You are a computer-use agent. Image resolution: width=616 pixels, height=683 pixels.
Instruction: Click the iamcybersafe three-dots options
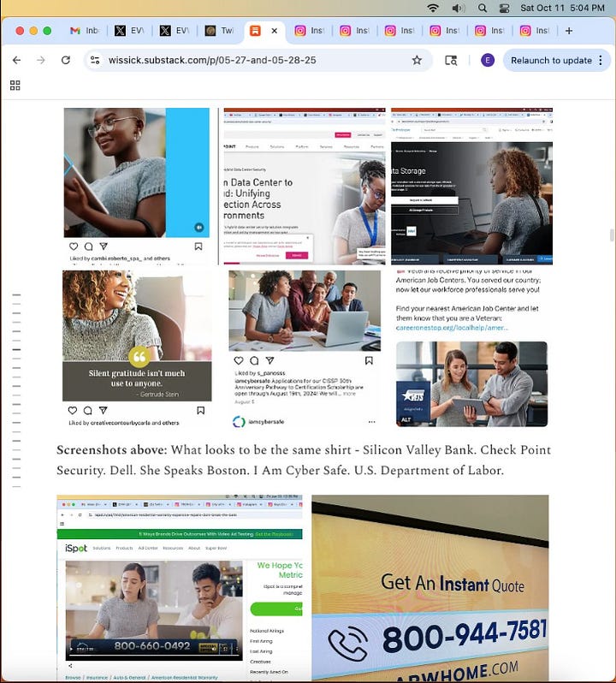(371, 422)
